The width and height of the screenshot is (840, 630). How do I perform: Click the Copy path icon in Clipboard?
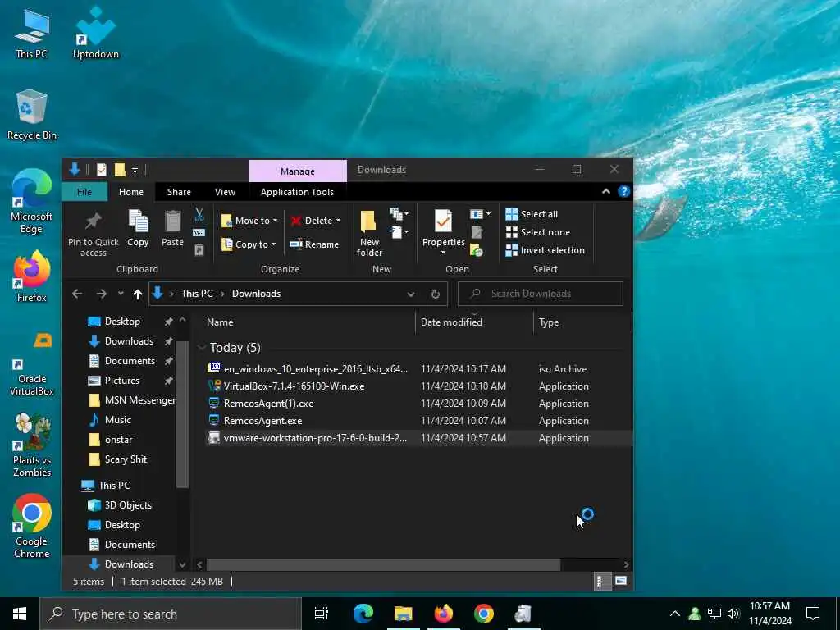pyautogui.click(x=199, y=232)
